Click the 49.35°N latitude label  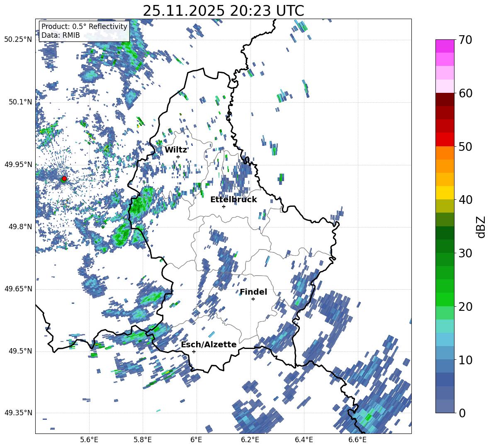(x=18, y=413)
